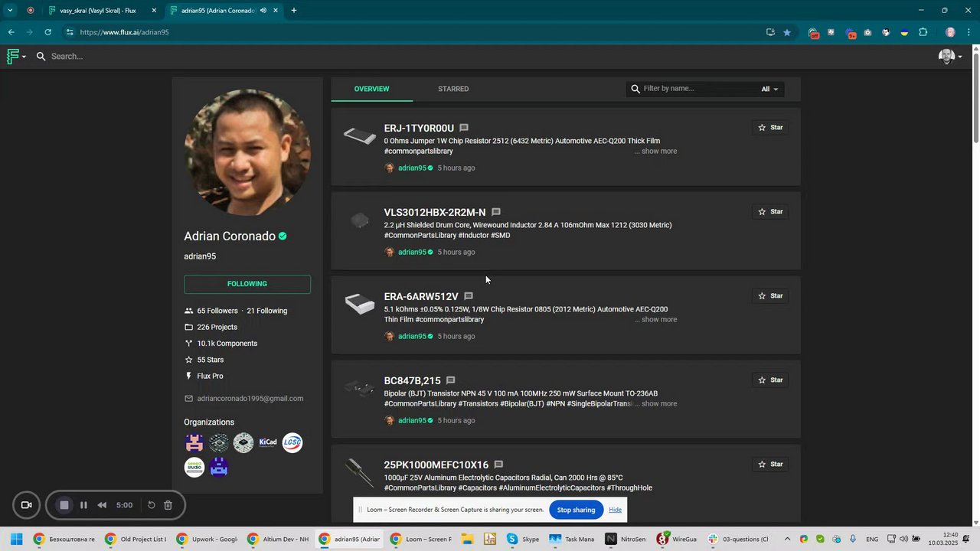Reload the page
This screenshot has height=551, width=980.
click(47, 32)
